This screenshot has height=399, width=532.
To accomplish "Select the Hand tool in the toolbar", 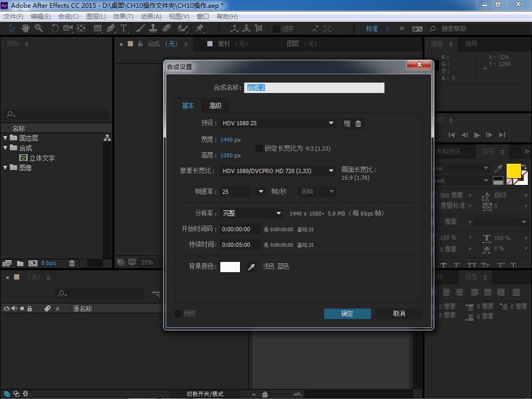I will [25, 29].
